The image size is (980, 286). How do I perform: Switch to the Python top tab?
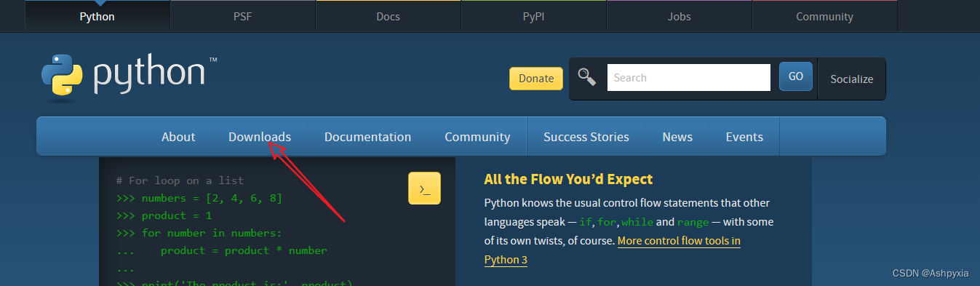click(97, 16)
